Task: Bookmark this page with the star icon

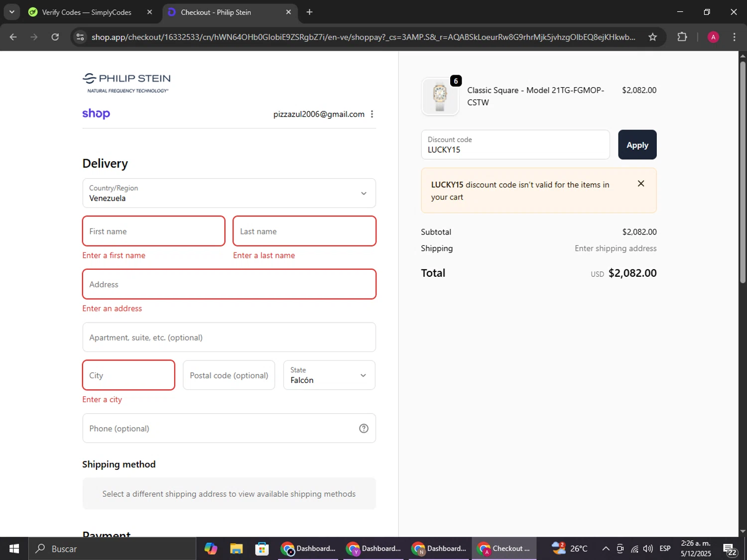Action: 652,37
